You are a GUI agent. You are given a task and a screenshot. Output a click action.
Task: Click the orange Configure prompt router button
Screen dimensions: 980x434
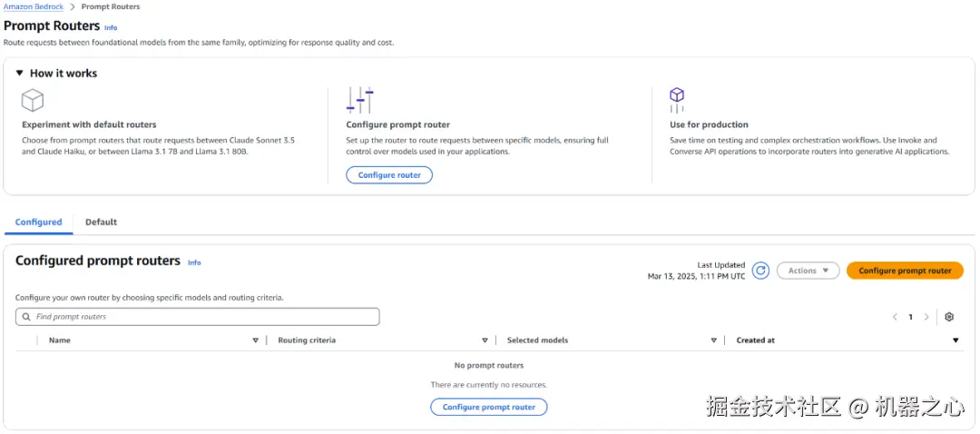pos(905,271)
